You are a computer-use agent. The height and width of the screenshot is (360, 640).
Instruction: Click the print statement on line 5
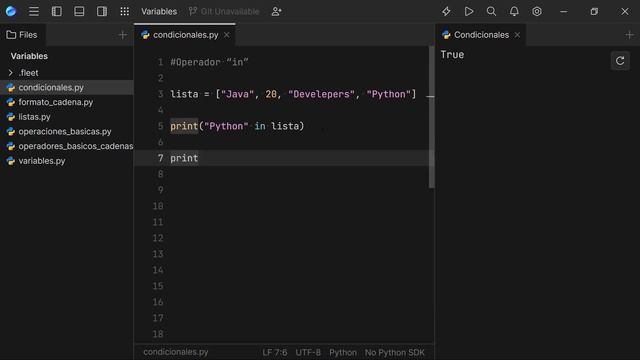237,126
